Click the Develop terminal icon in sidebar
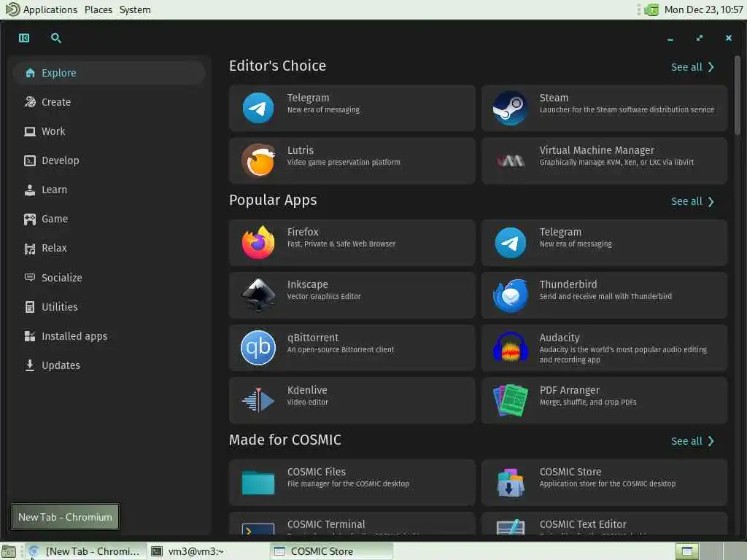Viewport: 747px width, 560px height. tap(29, 160)
